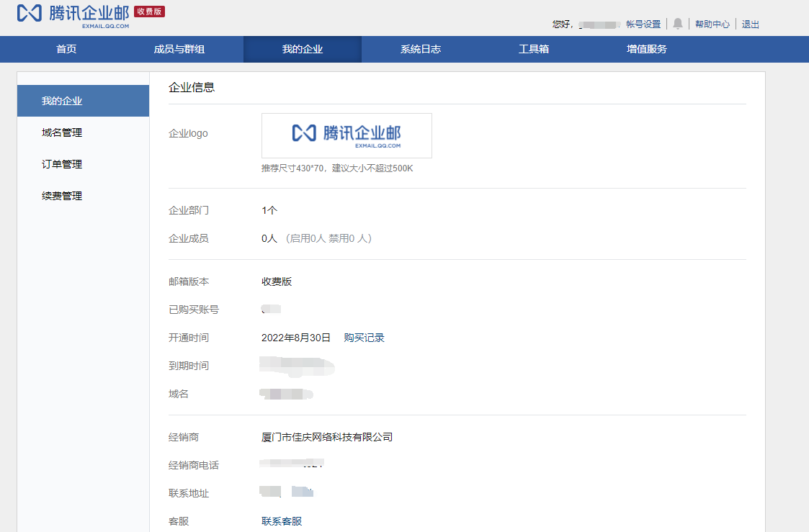The image size is (809, 532).
Task: Click the 开通时间 label
Action: (189, 338)
